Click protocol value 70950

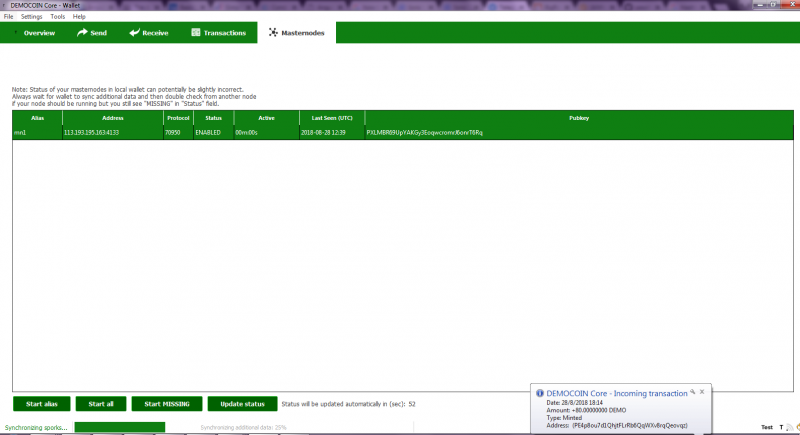point(178,133)
